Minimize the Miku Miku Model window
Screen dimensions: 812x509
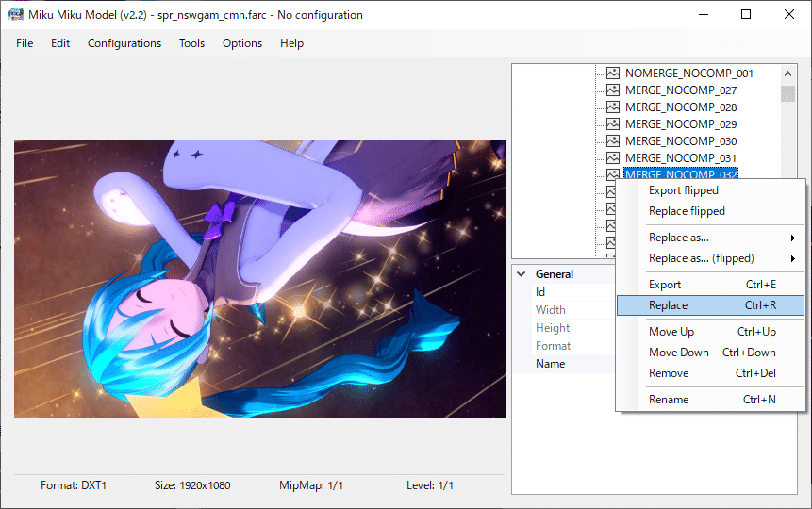tap(704, 14)
